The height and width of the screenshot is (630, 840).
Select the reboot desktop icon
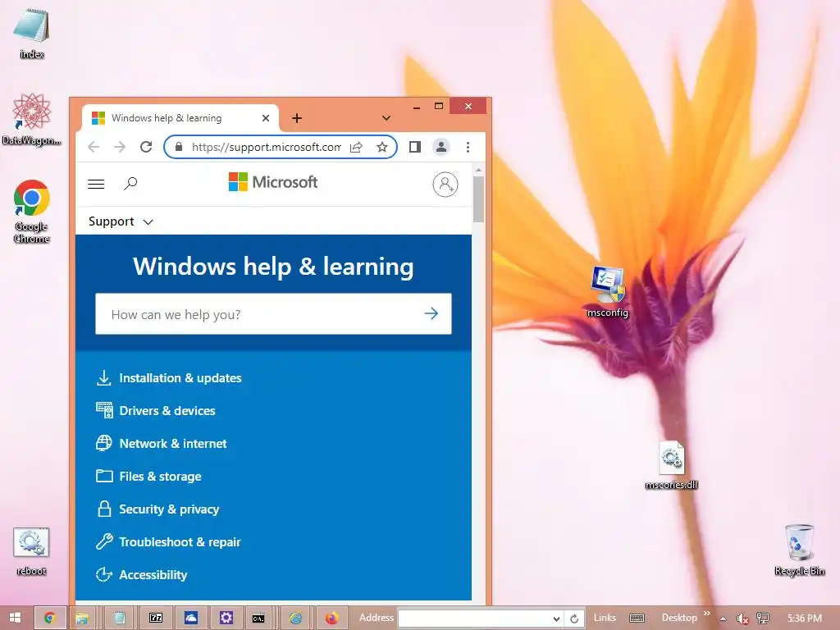(x=31, y=550)
